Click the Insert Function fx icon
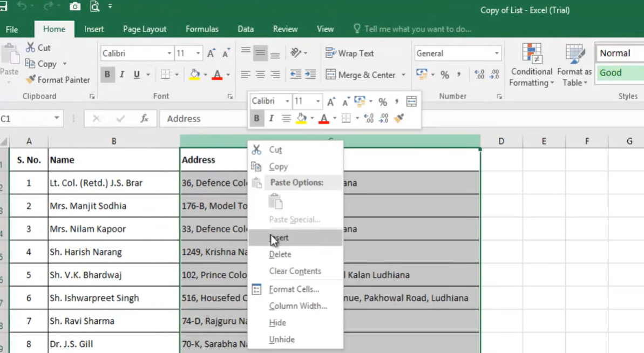The height and width of the screenshot is (353, 644). tap(144, 119)
